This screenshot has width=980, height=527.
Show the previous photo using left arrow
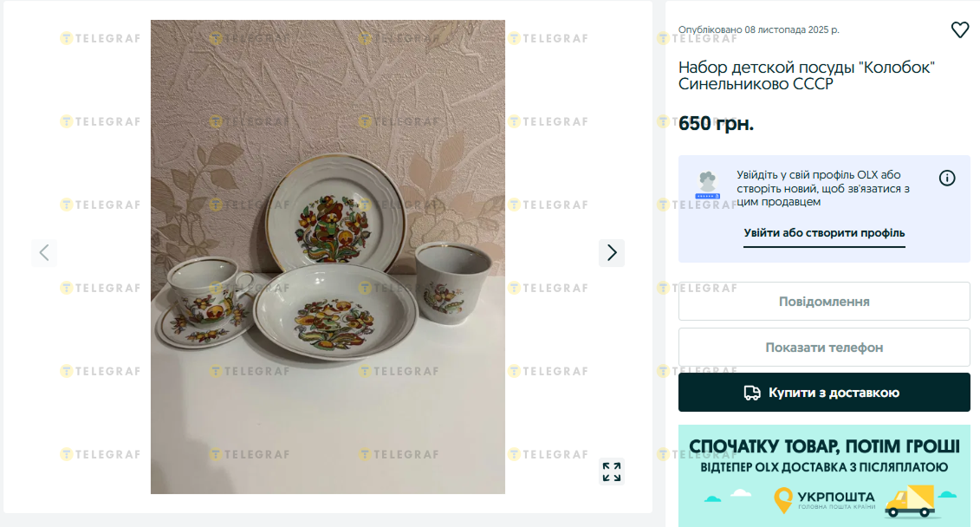click(44, 252)
